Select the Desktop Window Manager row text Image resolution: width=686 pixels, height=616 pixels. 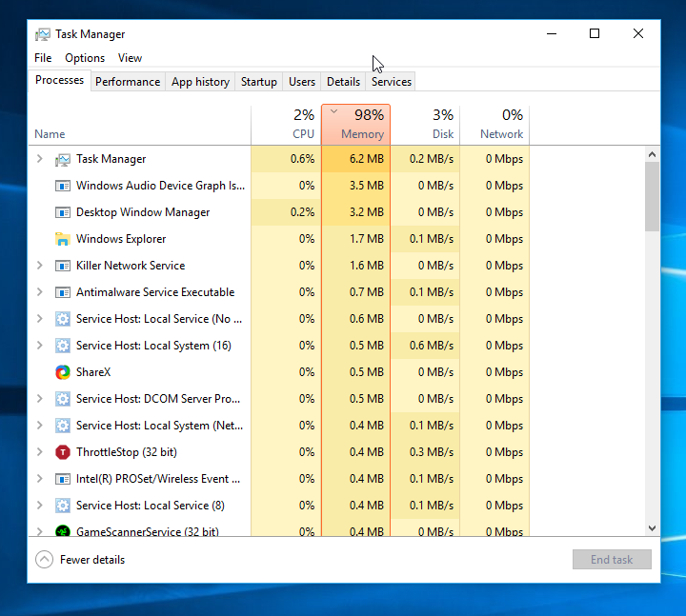(143, 212)
